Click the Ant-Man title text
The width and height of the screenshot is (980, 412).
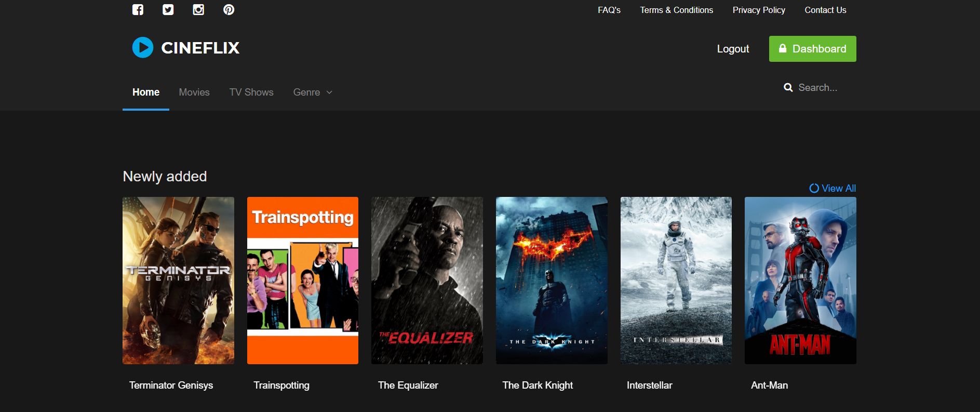click(769, 386)
